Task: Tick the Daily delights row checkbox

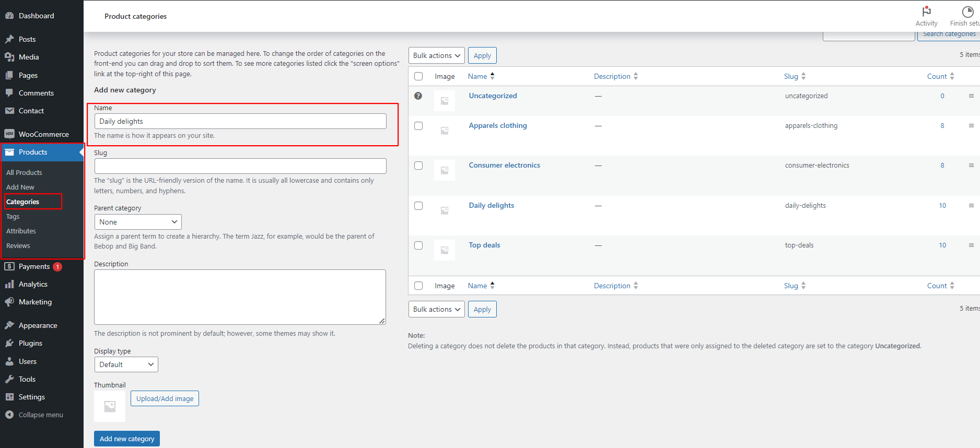Action: (418, 206)
